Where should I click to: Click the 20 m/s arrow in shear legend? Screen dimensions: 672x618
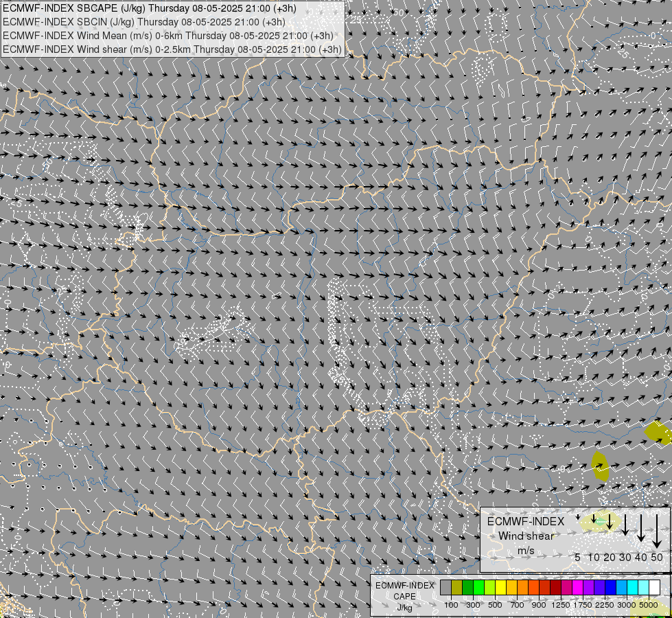[x=610, y=522]
